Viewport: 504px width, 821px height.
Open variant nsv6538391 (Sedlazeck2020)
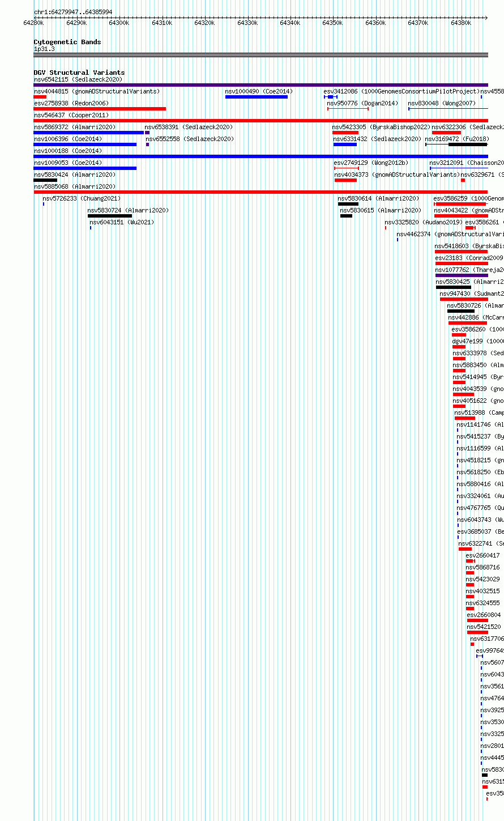pyautogui.click(x=189, y=127)
